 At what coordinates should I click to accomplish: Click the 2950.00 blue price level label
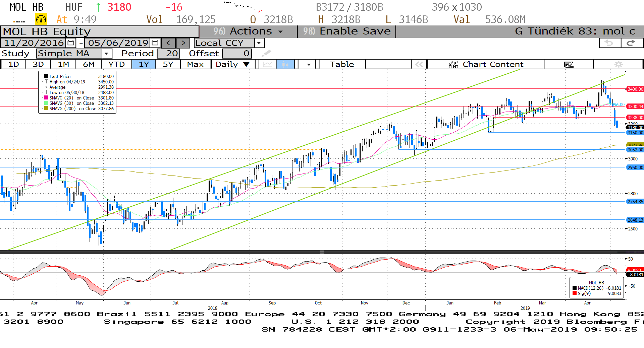[x=635, y=167]
